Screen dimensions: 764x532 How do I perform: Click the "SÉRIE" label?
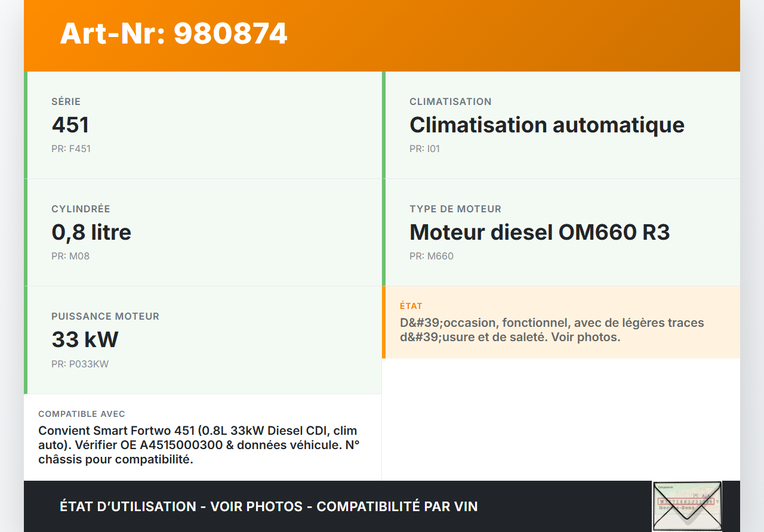coord(66,101)
